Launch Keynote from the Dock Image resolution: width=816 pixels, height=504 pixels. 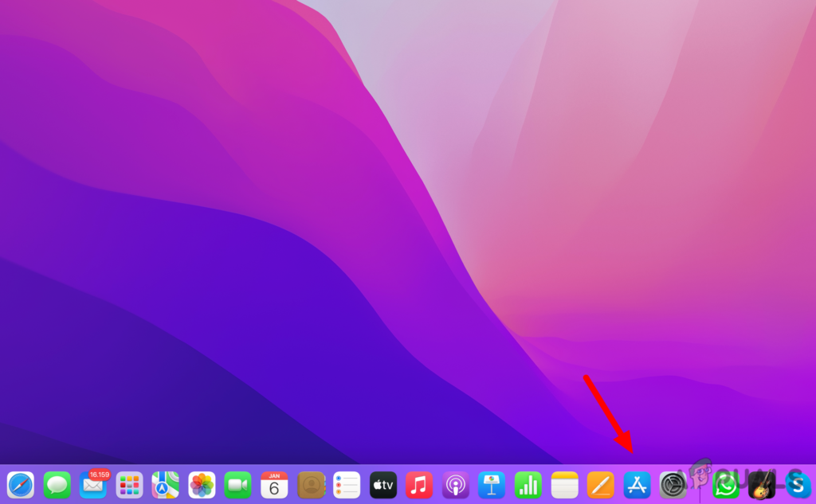pyautogui.click(x=492, y=485)
